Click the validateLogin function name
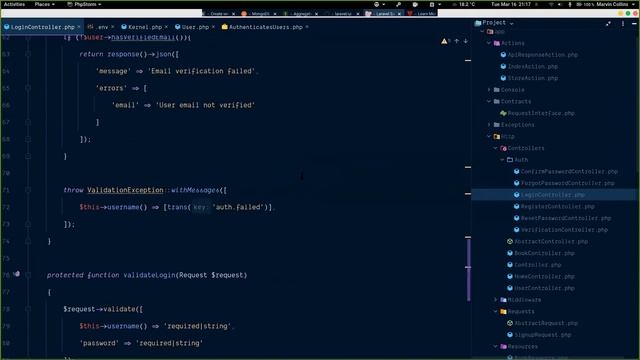 pyautogui.click(x=150, y=275)
